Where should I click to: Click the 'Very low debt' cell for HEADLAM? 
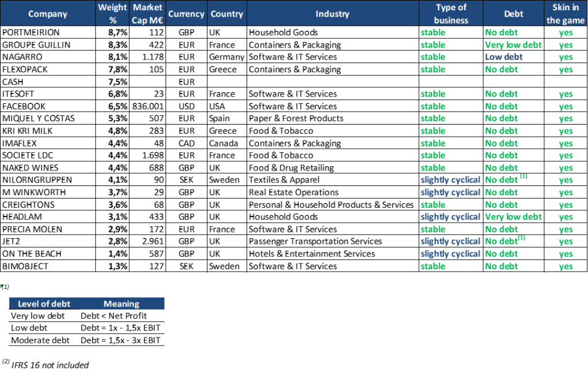pos(513,216)
